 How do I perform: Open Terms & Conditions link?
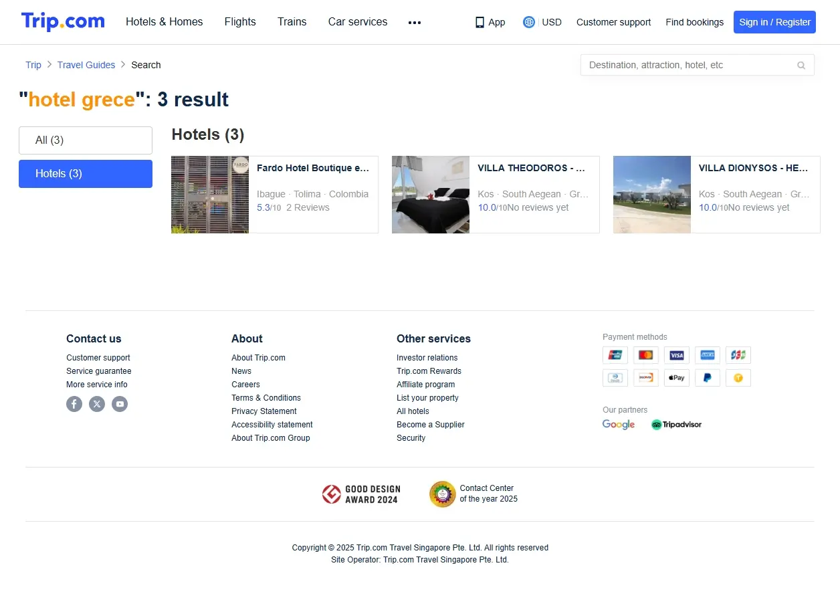[x=266, y=398]
